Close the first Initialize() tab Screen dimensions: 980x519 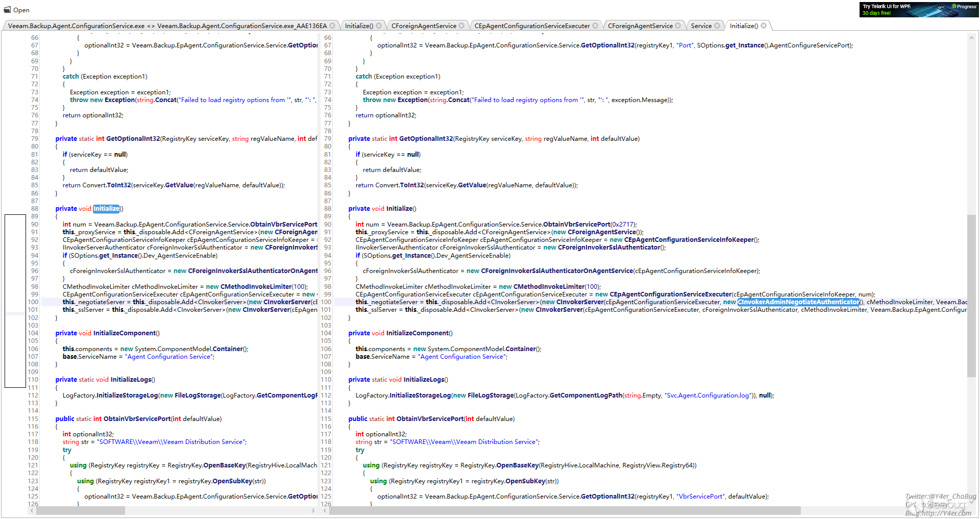click(x=379, y=26)
